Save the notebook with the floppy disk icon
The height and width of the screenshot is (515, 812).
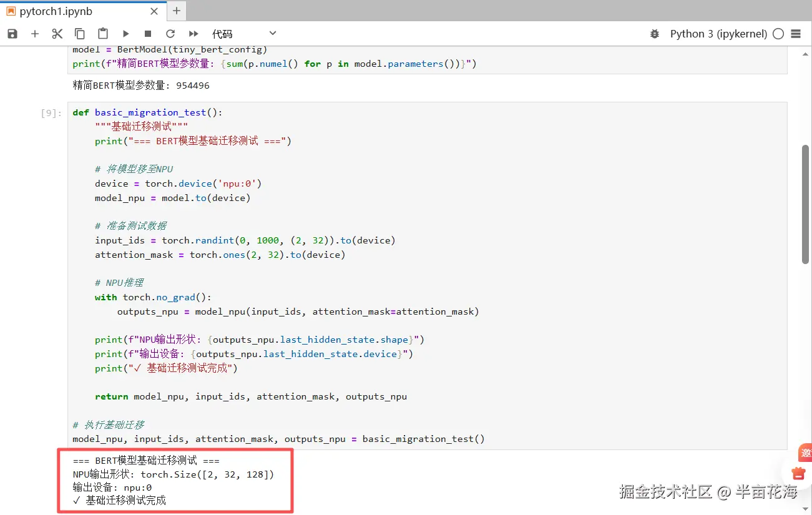[x=12, y=34]
